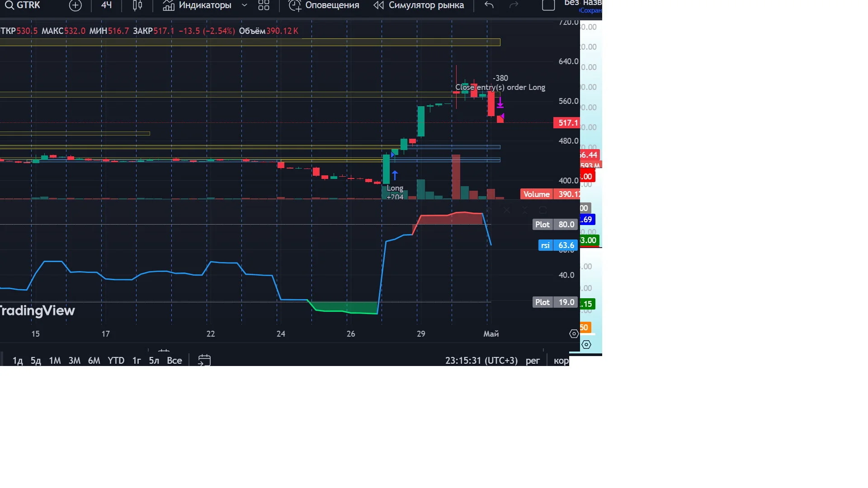The width and height of the screenshot is (868, 488).
Task: Start the Симулятор рынка replay mode
Action: [419, 5]
